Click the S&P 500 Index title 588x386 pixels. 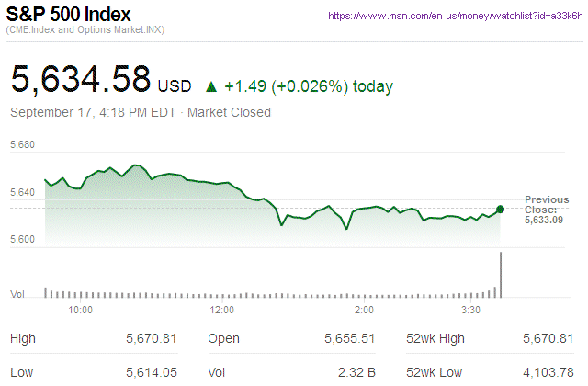[69, 16]
